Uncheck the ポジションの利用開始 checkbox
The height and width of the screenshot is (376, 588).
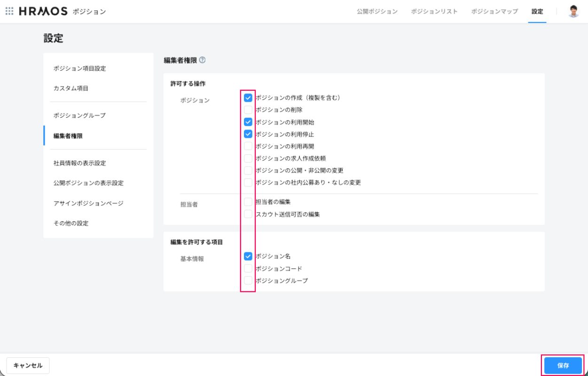[x=248, y=122]
